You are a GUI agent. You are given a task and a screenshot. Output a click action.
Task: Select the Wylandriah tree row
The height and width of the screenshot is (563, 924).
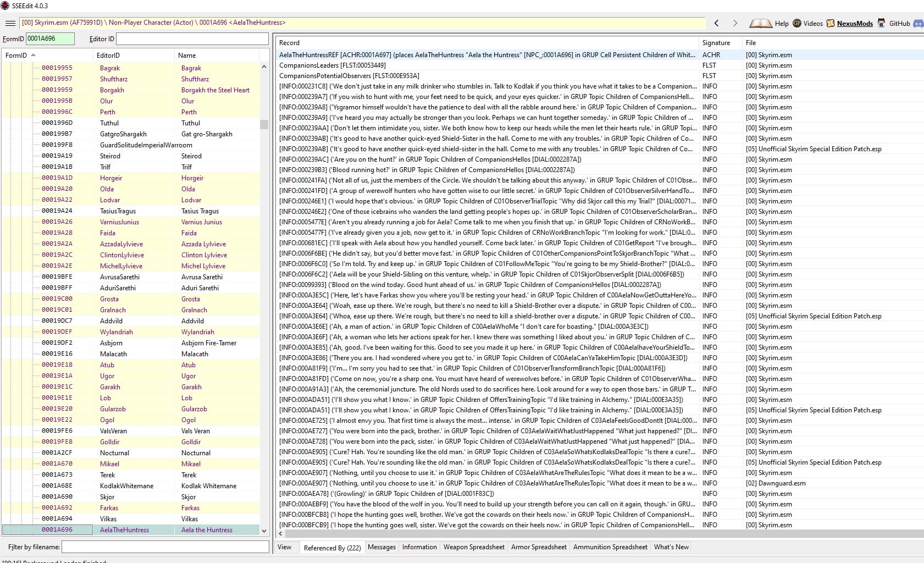[131, 332]
